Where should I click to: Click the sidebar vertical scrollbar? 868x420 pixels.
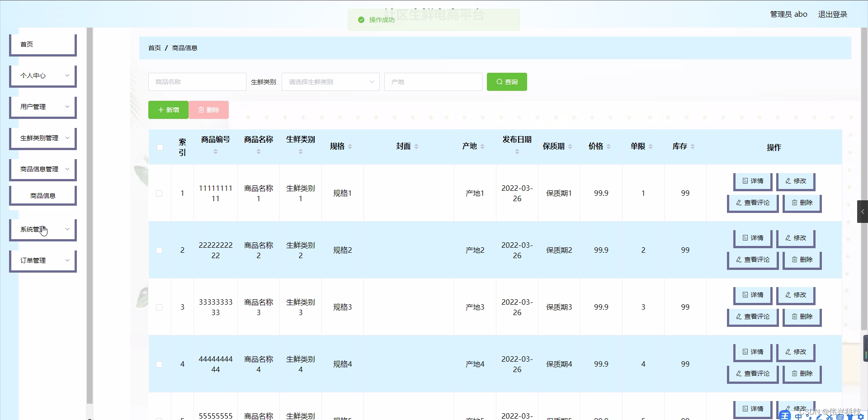tap(90, 216)
